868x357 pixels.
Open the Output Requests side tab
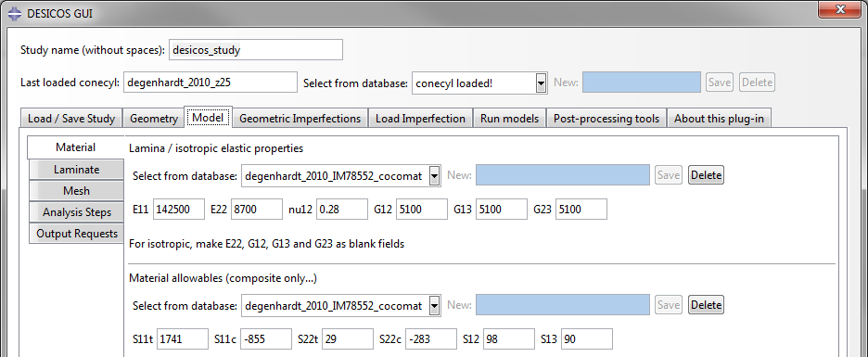[76, 234]
